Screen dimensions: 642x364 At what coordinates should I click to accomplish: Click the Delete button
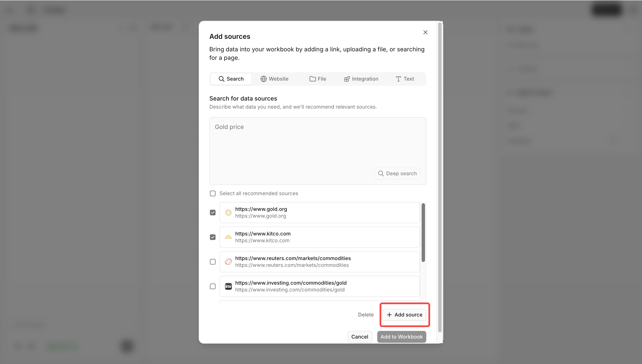tap(366, 315)
